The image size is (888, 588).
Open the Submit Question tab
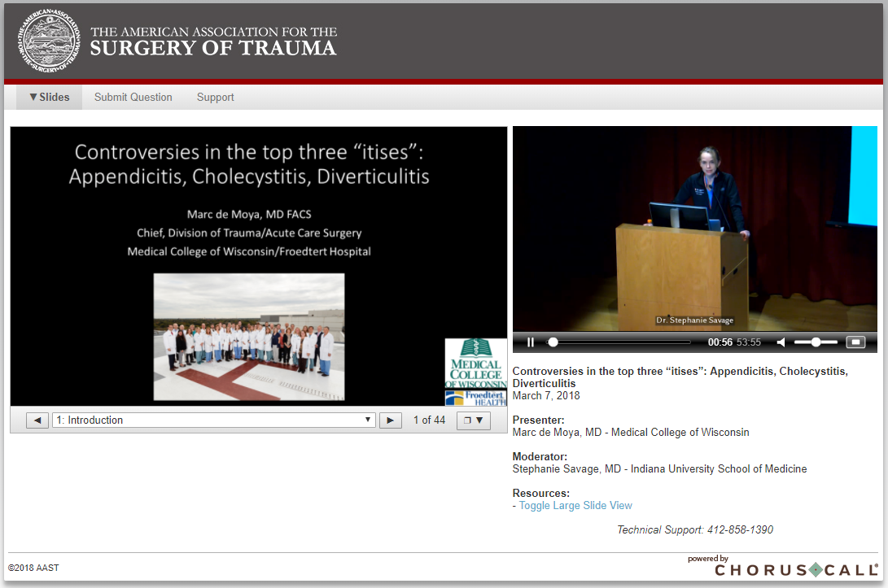pyautogui.click(x=133, y=98)
